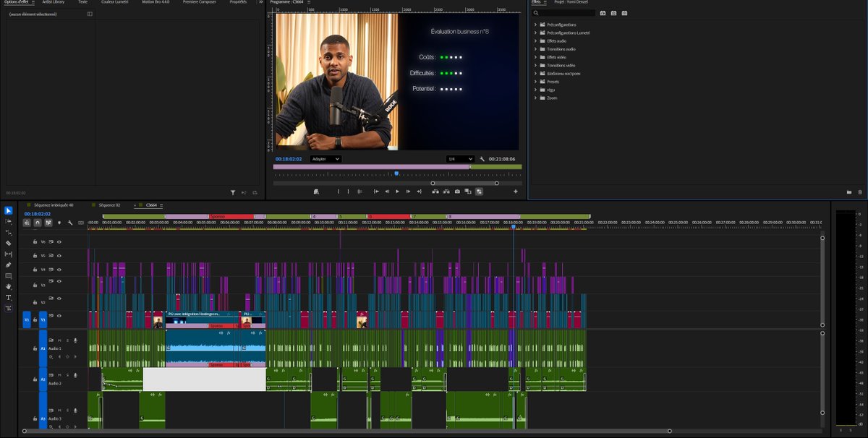Toggle V1 source patching button
The width and height of the screenshot is (868, 438).
pyautogui.click(x=27, y=319)
